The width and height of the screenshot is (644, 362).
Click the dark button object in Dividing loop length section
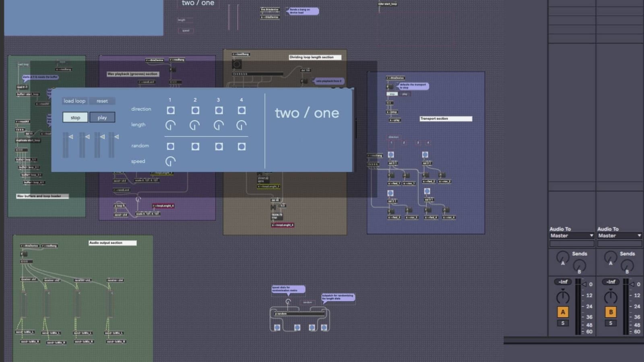(x=237, y=64)
